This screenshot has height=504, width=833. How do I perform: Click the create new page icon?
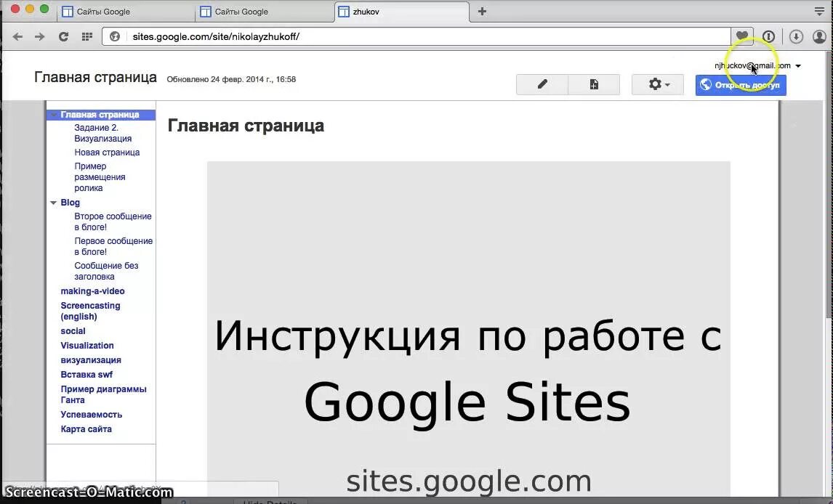click(594, 84)
